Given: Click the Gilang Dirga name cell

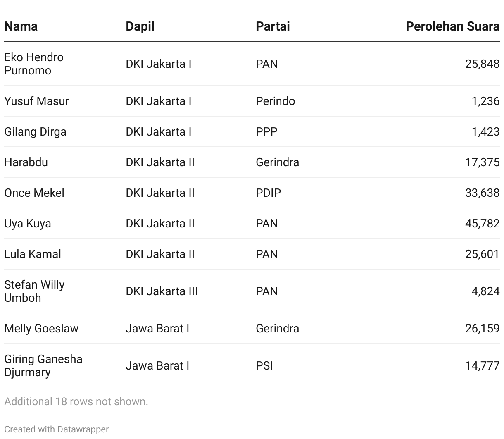Looking at the screenshot, I should pyautogui.click(x=35, y=131).
